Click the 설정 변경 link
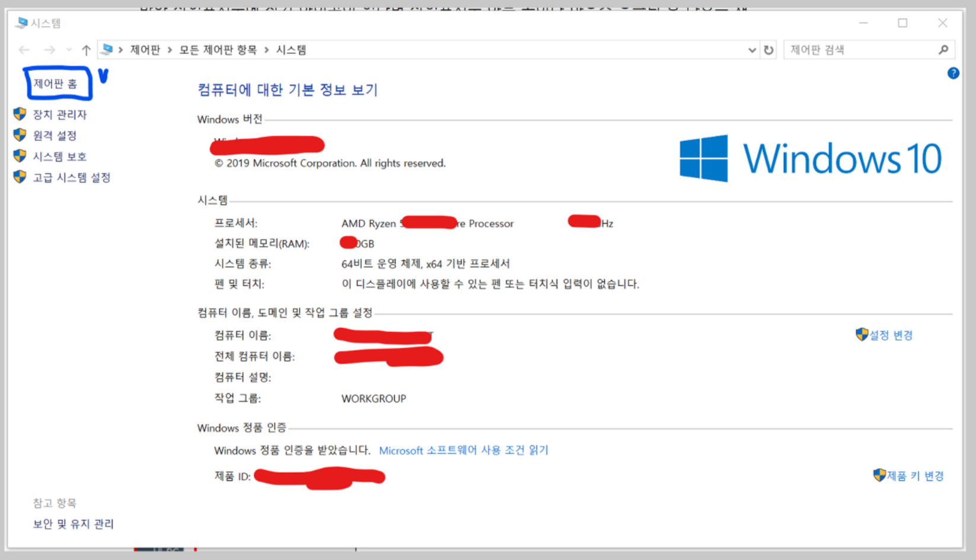Viewport: 976px width, 560px height. 891,335
